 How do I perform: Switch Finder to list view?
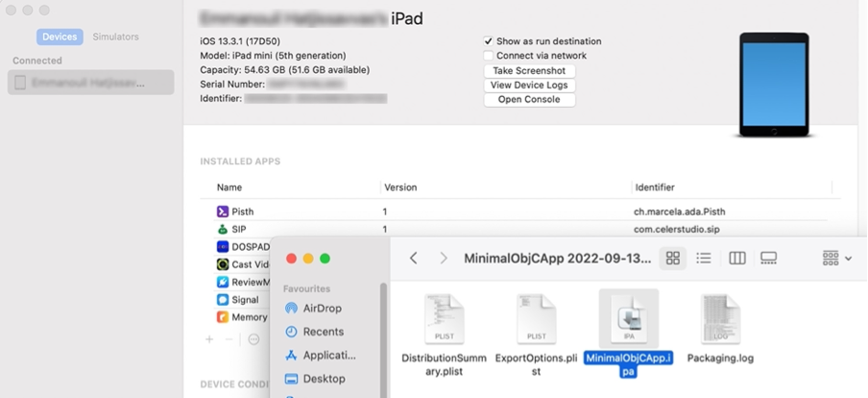tap(704, 259)
